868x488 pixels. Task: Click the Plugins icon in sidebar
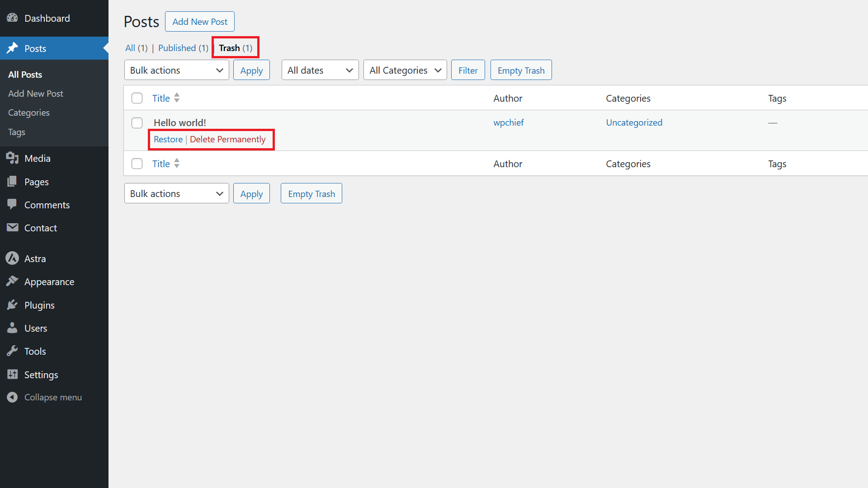click(12, 305)
